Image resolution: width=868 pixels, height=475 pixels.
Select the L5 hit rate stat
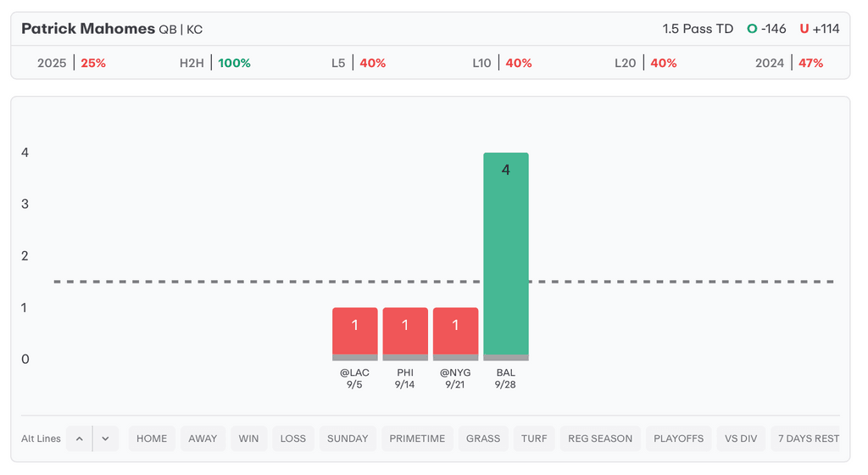pos(359,63)
